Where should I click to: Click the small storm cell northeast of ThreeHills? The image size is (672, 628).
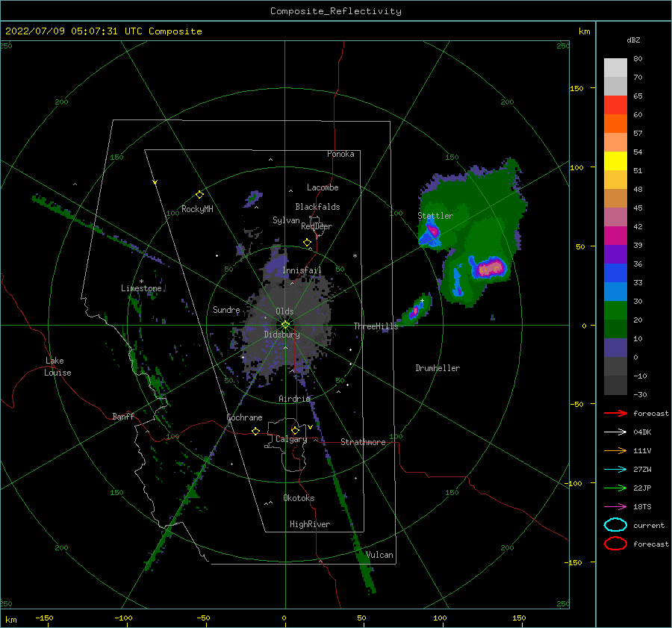[x=415, y=311]
